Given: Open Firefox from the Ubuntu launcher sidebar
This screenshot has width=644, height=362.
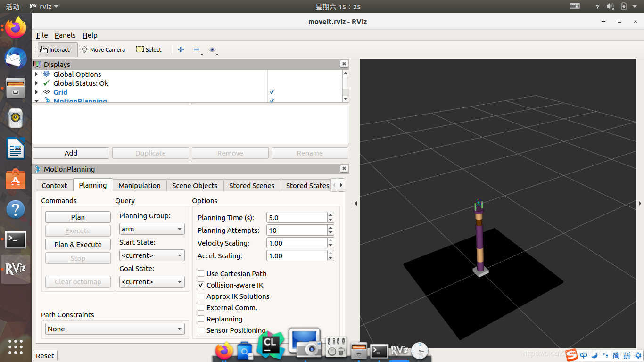Looking at the screenshot, I should (x=16, y=28).
